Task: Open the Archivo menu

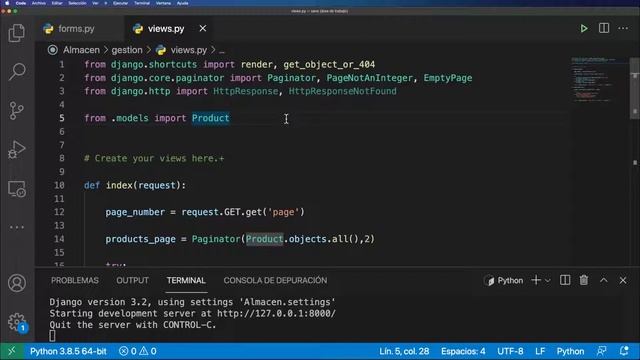Action: click(x=39, y=3)
